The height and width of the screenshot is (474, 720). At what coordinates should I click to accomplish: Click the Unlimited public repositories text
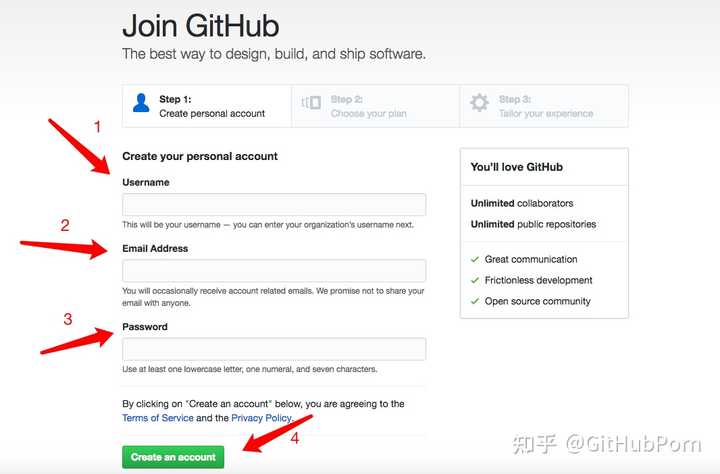click(534, 224)
